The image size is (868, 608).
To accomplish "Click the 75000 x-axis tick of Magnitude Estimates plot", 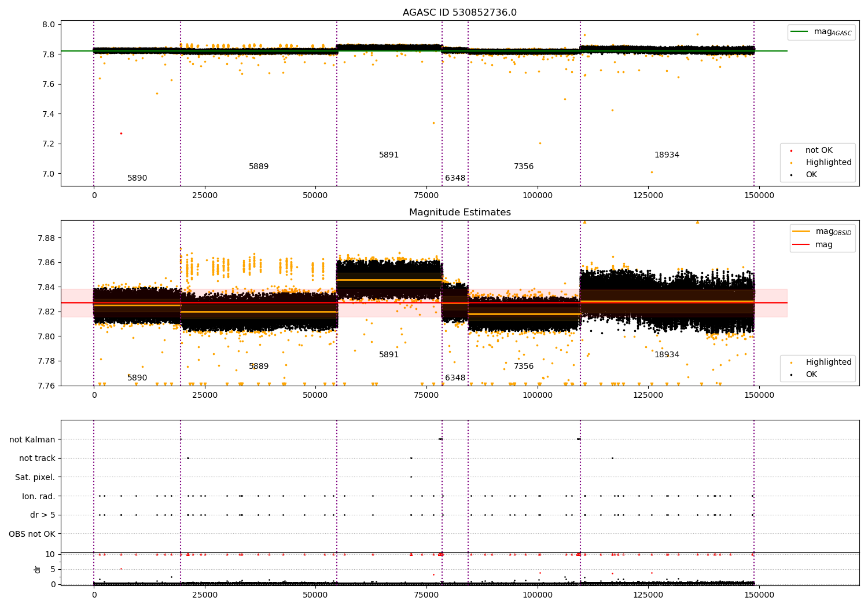I will tap(426, 395).
